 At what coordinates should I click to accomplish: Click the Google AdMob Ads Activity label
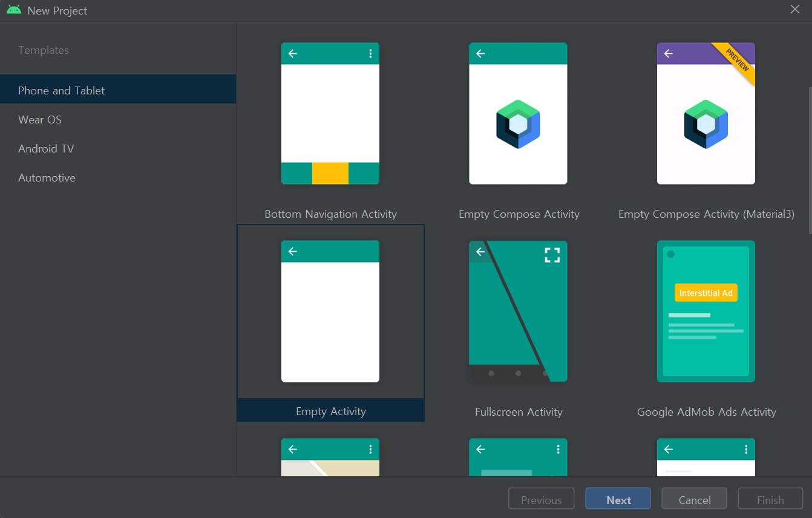click(x=707, y=412)
